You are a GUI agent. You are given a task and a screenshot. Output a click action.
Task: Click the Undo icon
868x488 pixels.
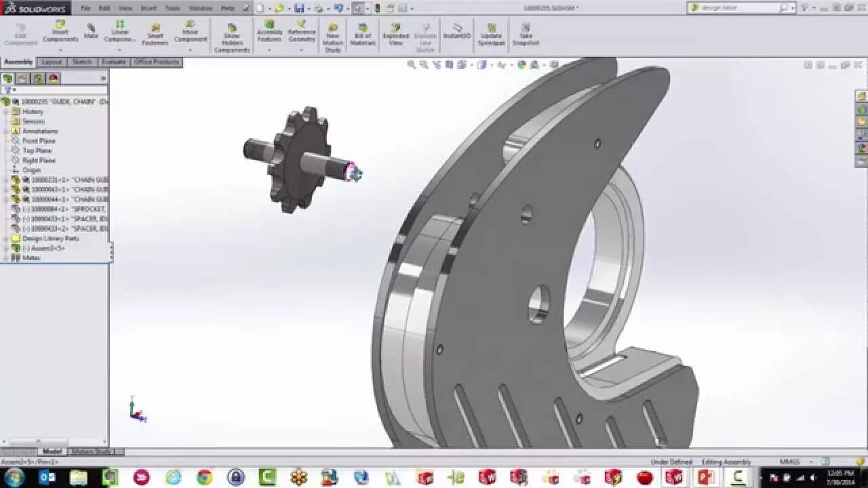pyautogui.click(x=338, y=8)
